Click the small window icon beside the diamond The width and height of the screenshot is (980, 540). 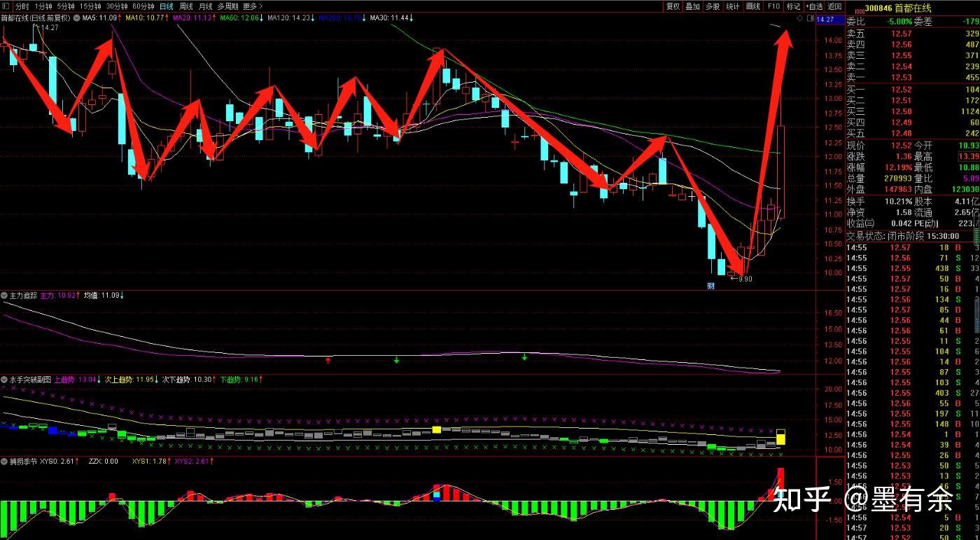pos(810,18)
